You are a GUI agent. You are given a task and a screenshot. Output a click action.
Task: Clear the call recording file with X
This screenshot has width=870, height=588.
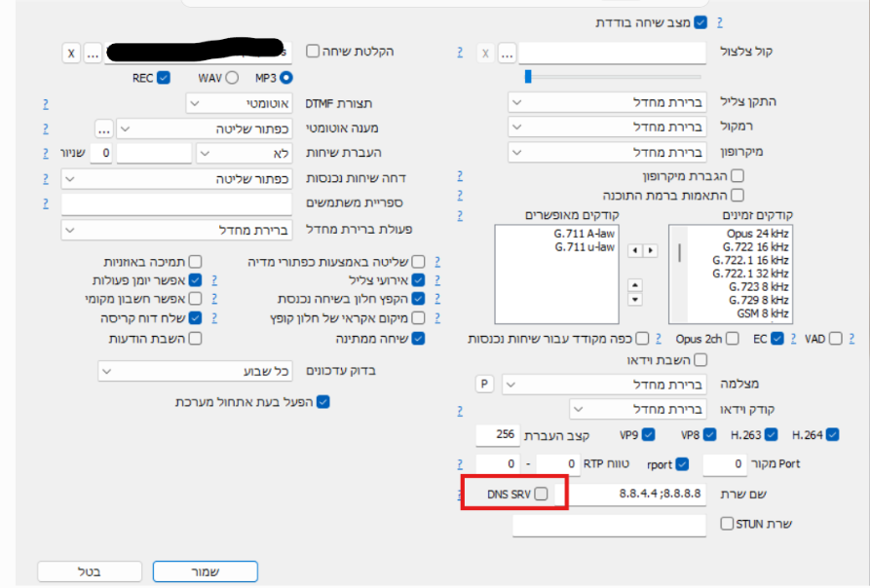[x=70, y=53]
